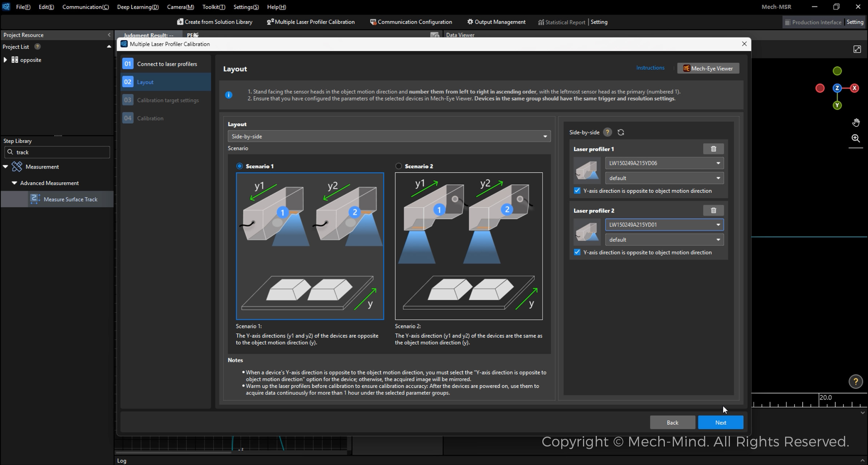Open Laser profiler 2 default parameter group dropdown
The width and height of the screenshot is (868, 465).
point(664,239)
